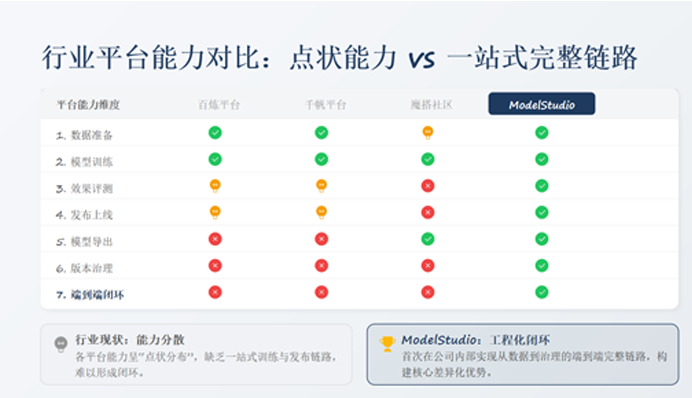Click the row label 3. 效果评测
Viewport: 692px width, 398px height.
pyautogui.click(x=84, y=189)
